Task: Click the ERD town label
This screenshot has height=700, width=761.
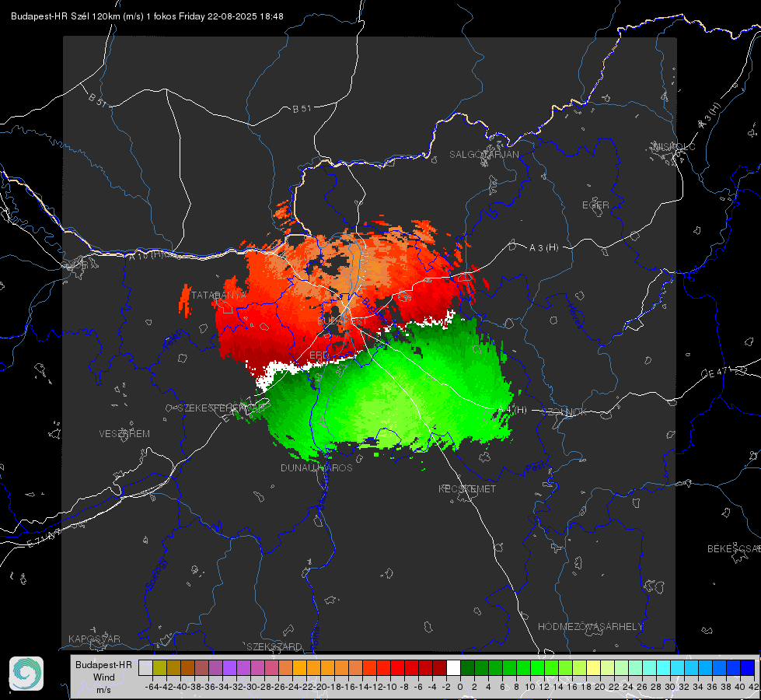Action: pyautogui.click(x=319, y=355)
